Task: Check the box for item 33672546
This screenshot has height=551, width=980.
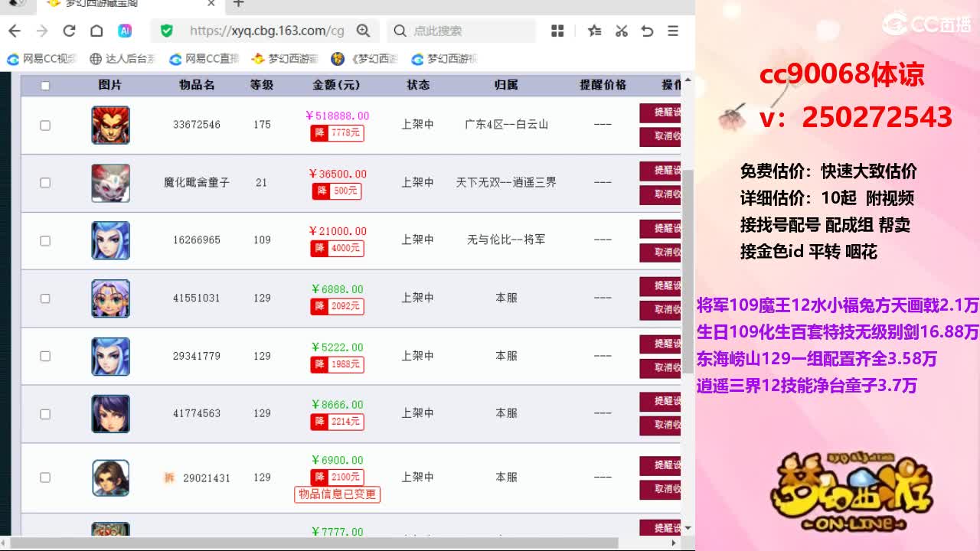Action: [45, 125]
